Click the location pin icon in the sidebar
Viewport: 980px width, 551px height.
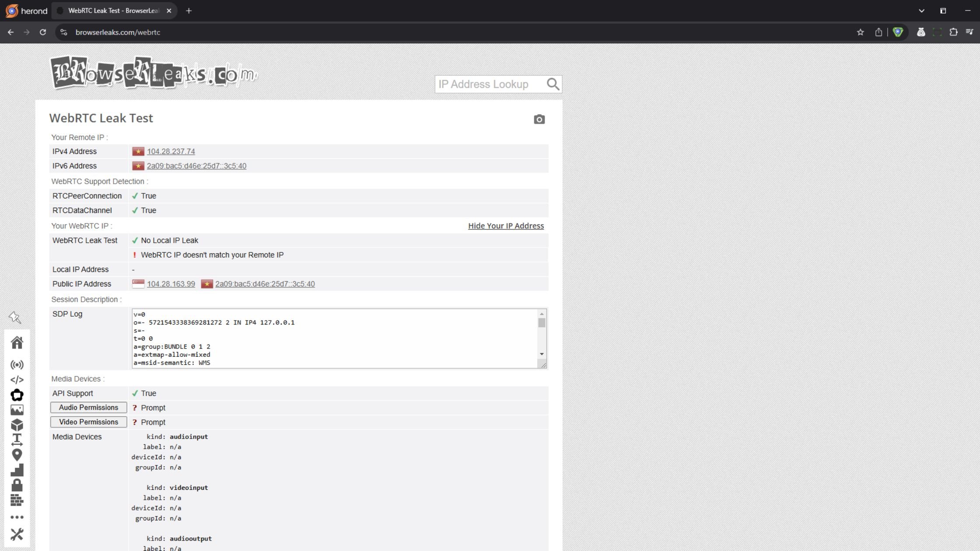(x=17, y=455)
